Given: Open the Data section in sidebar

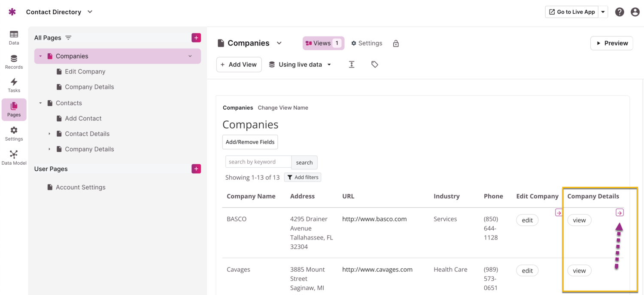Looking at the screenshot, I should (14, 37).
